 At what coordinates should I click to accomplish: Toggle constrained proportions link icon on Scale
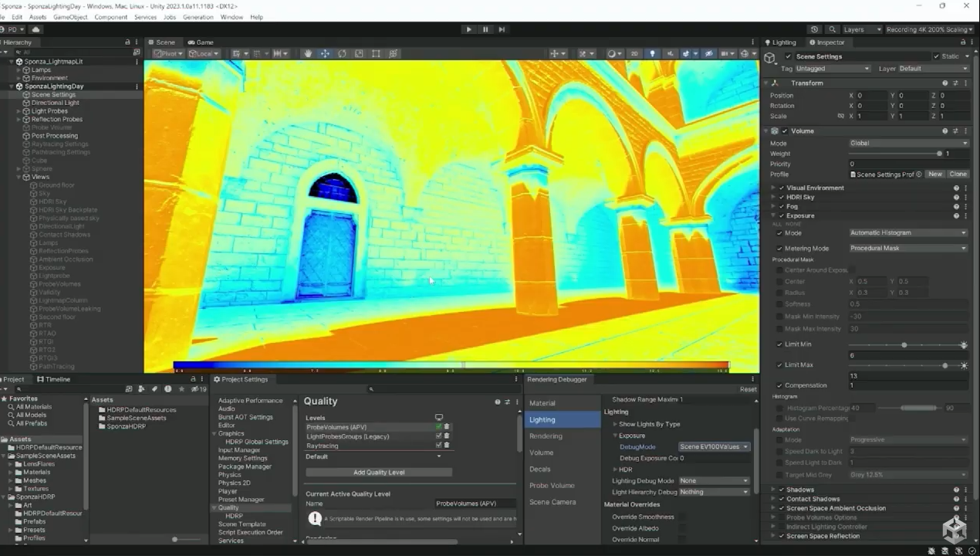tap(841, 116)
